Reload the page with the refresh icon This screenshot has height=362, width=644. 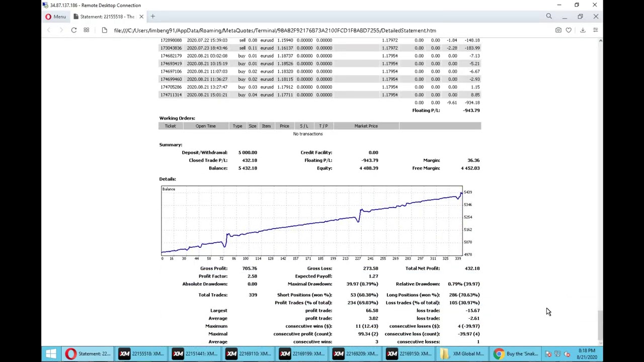click(x=73, y=30)
